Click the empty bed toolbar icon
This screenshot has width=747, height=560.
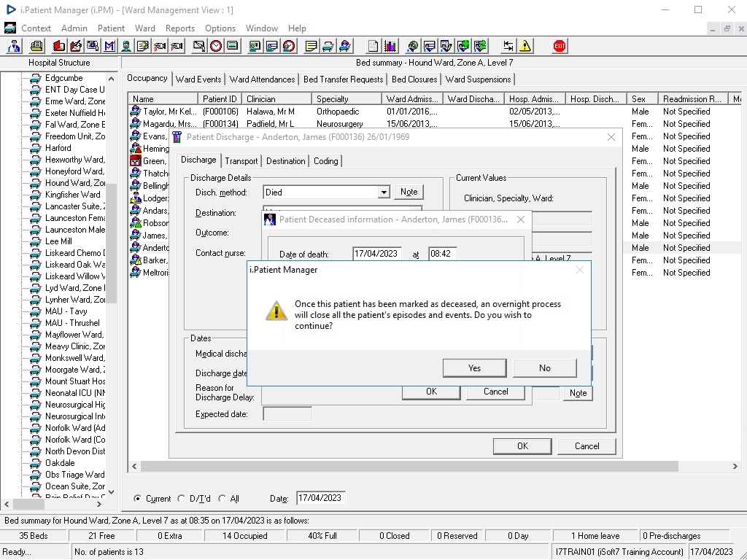click(x=328, y=46)
